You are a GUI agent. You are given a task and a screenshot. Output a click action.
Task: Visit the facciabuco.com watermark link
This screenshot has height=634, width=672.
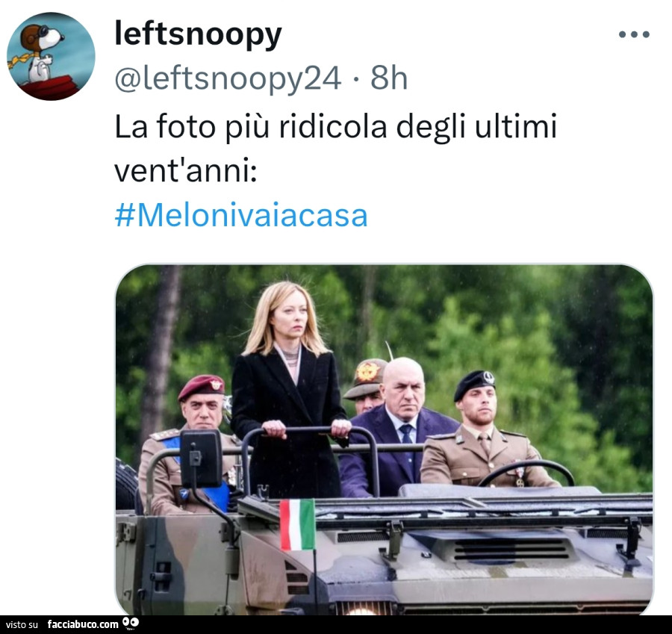tap(83, 624)
